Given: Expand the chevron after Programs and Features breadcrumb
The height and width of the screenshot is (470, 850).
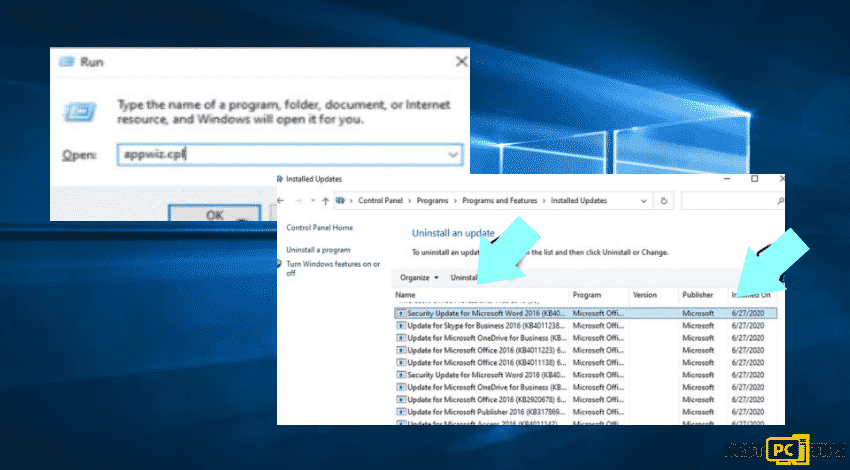Looking at the screenshot, I should tap(544, 201).
